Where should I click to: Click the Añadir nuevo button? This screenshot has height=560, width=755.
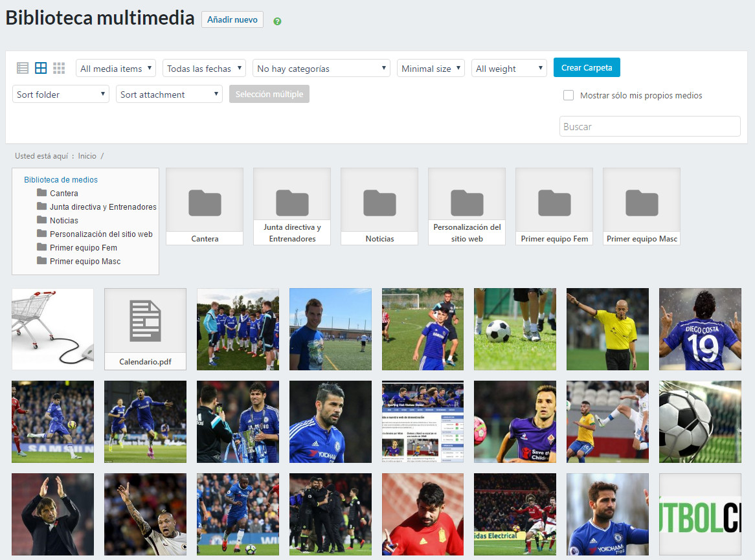click(232, 20)
